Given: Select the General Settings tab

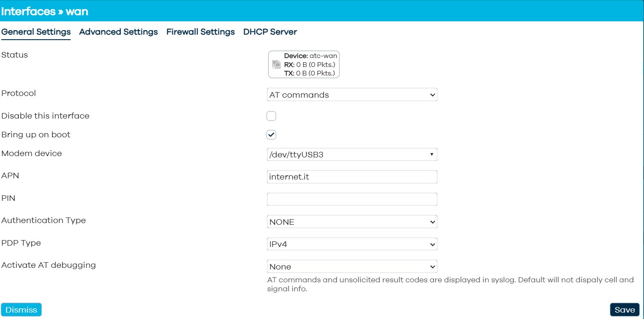Looking at the screenshot, I should tap(36, 32).
